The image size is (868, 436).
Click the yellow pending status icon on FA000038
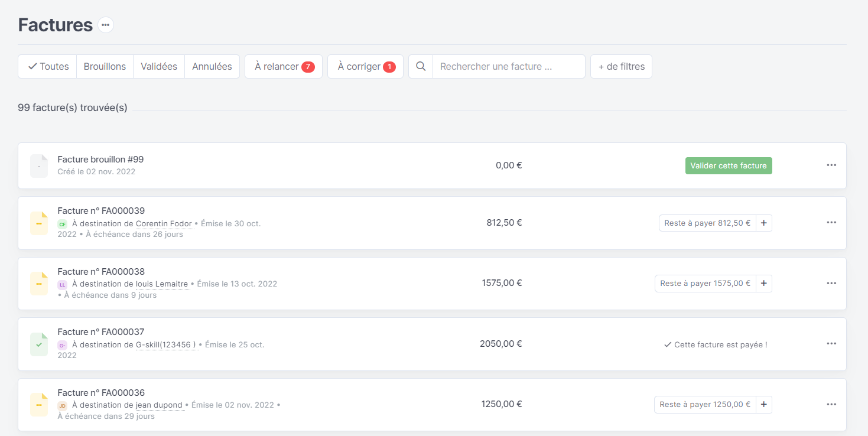(38, 284)
